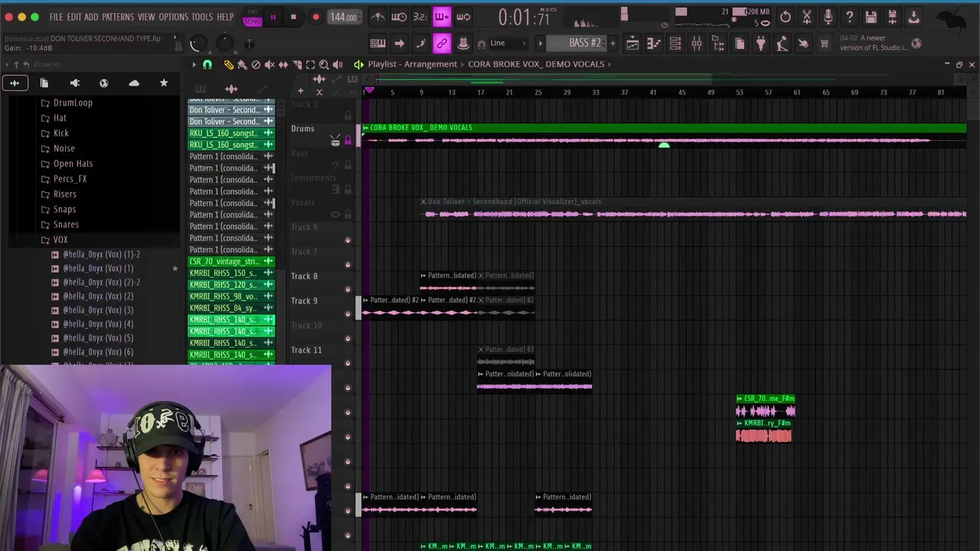Click the 144.000 tempo field

pos(343,17)
